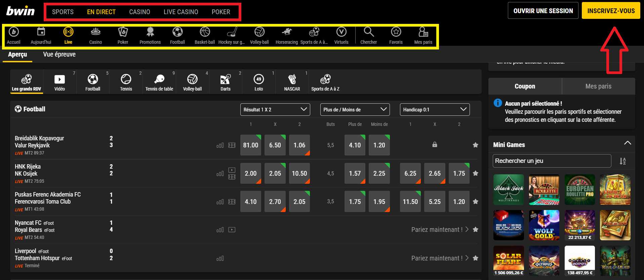644x280 pixels.
Task: Click the Rechercher un jeu search field
Action: click(552, 161)
